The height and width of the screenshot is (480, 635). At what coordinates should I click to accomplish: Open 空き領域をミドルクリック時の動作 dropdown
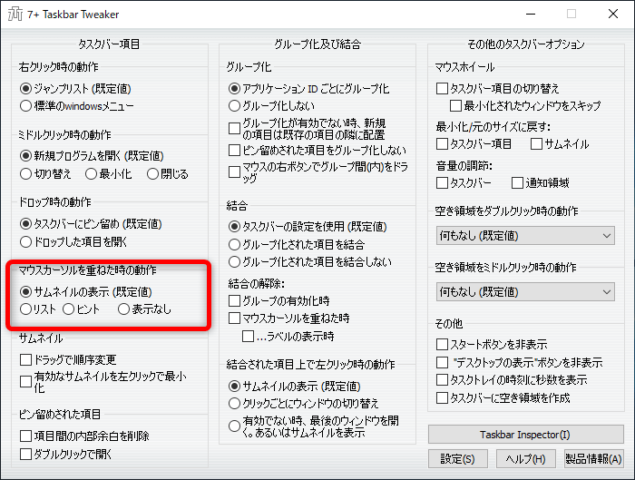point(525,292)
